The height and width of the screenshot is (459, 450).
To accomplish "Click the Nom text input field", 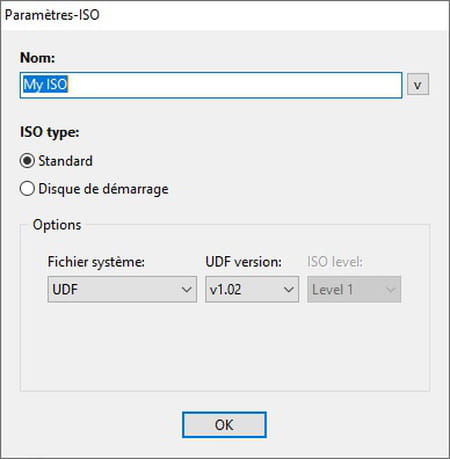I will [x=211, y=85].
